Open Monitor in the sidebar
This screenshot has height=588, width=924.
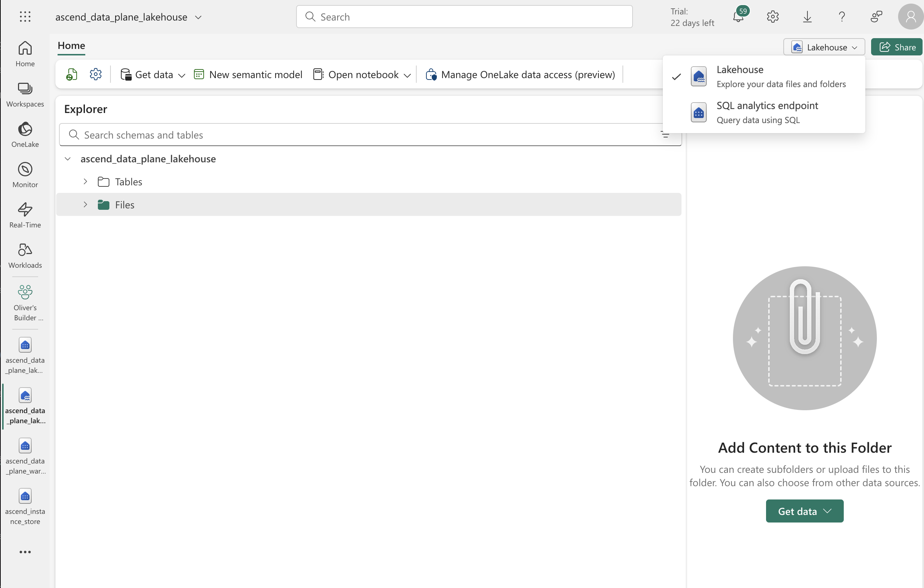click(x=25, y=175)
